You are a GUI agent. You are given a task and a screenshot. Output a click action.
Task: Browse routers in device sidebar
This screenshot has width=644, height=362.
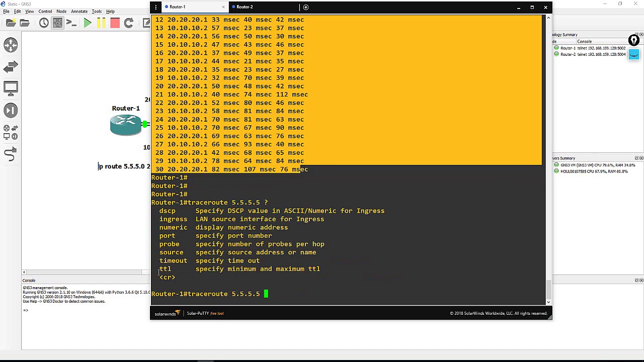pyautogui.click(x=11, y=45)
